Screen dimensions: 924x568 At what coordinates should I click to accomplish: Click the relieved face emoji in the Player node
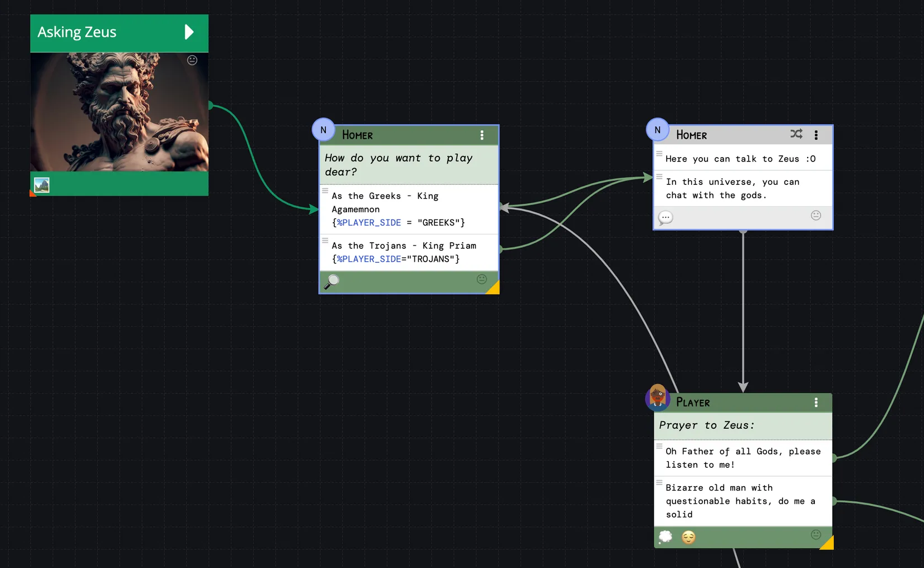click(688, 537)
